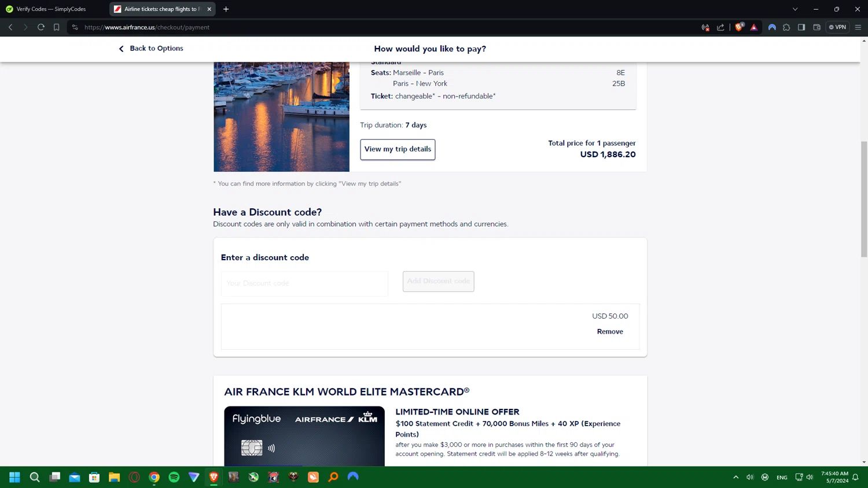Open a new browser tab

coord(226,9)
